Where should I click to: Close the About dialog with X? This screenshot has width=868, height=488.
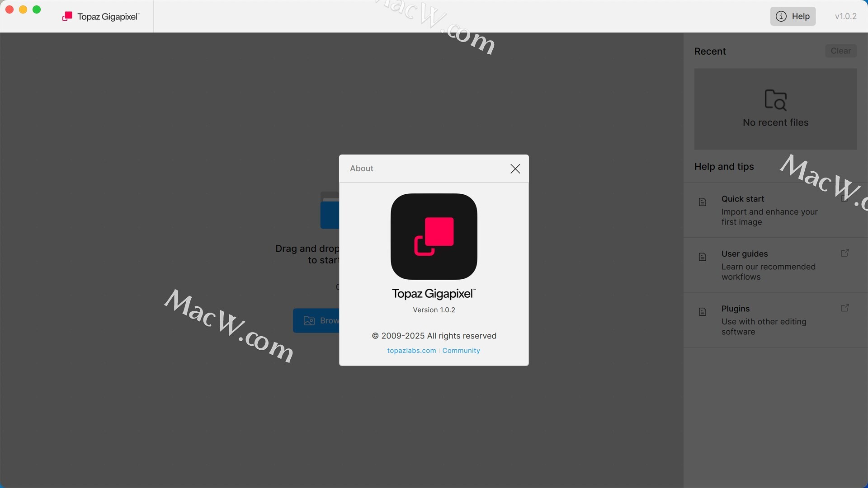515,169
